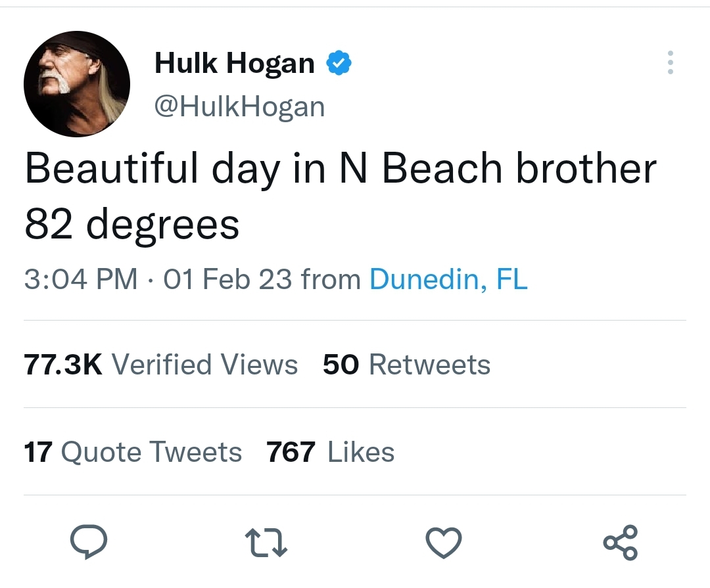The height and width of the screenshot is (588, 710).
Task: Click the 3:04 PM timestamp
Action: pyautogui.click(x=81, y=279)
